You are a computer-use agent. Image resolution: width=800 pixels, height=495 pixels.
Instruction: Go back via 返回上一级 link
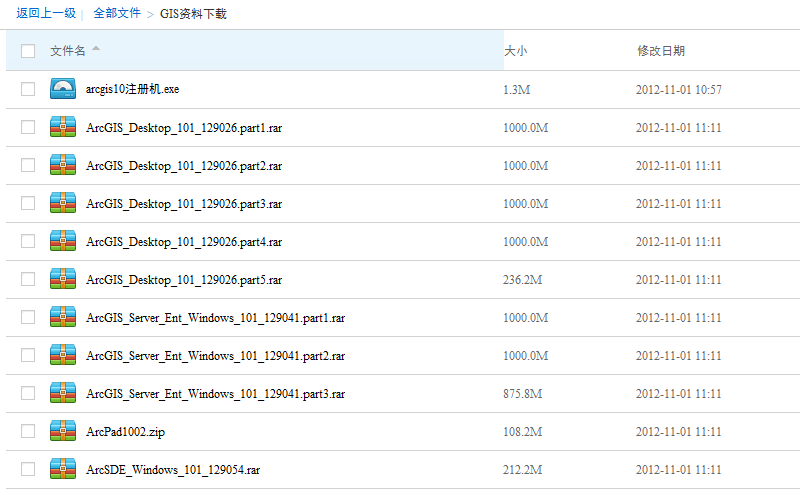click(46, 13)
